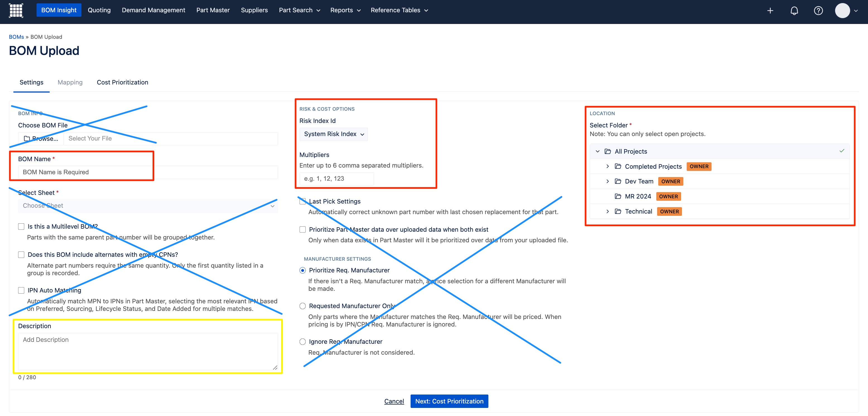
Task: Click the OWNER badge on MR 2024
Action: [x=669, y=196]
